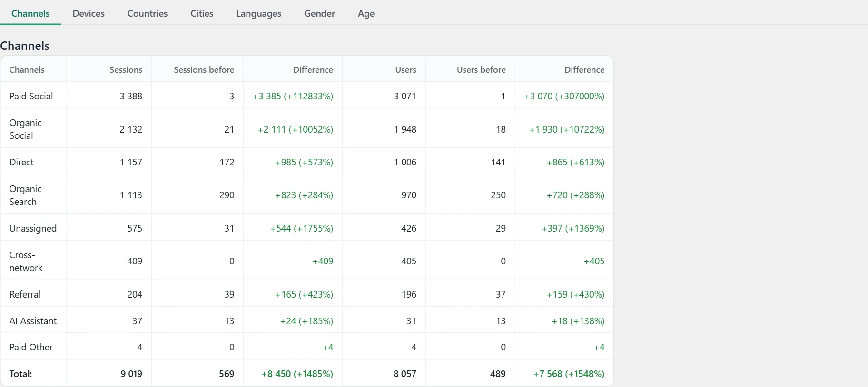Click the Organic Search channel name
The height and width of the screenshot is (387, 868).
(26, 195)
